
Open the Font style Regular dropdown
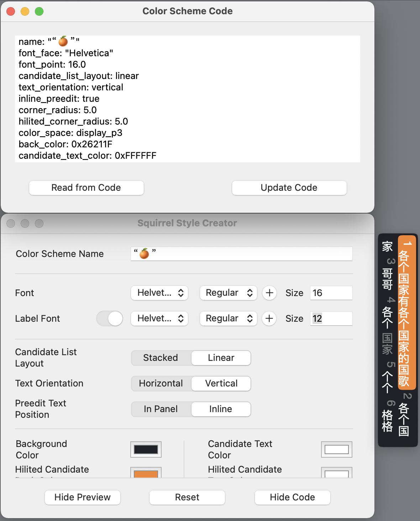pyautogui.click(x=229, y=293)
